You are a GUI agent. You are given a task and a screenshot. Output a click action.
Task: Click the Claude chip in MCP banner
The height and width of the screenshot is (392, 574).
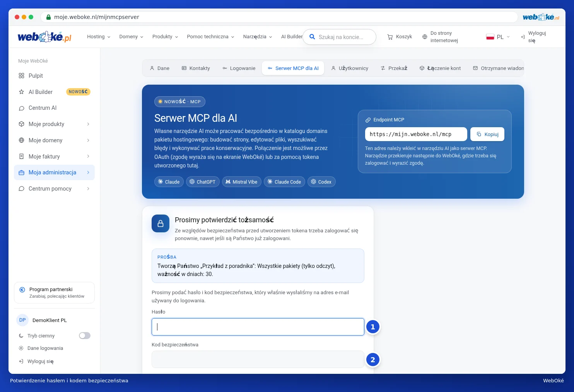tap(169, 182)
